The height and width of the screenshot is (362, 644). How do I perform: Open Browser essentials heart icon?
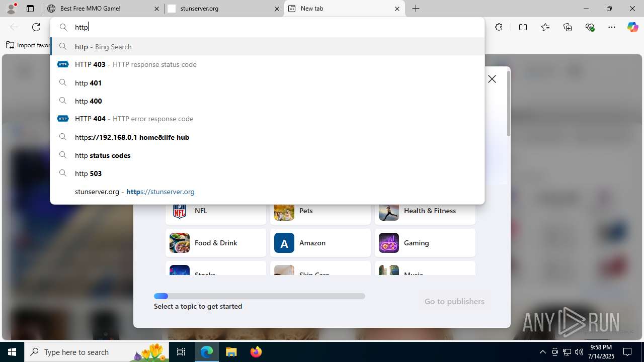(x=590, y=27)
